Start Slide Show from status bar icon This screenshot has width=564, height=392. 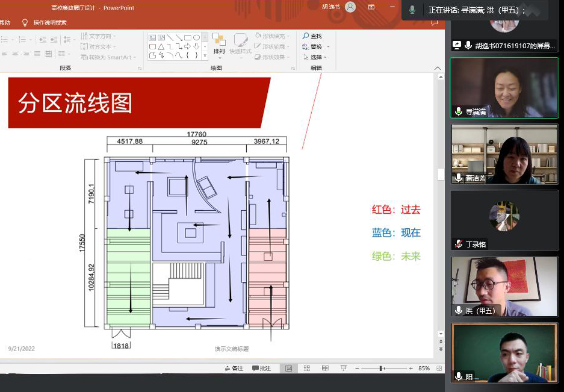click(343, 369)
